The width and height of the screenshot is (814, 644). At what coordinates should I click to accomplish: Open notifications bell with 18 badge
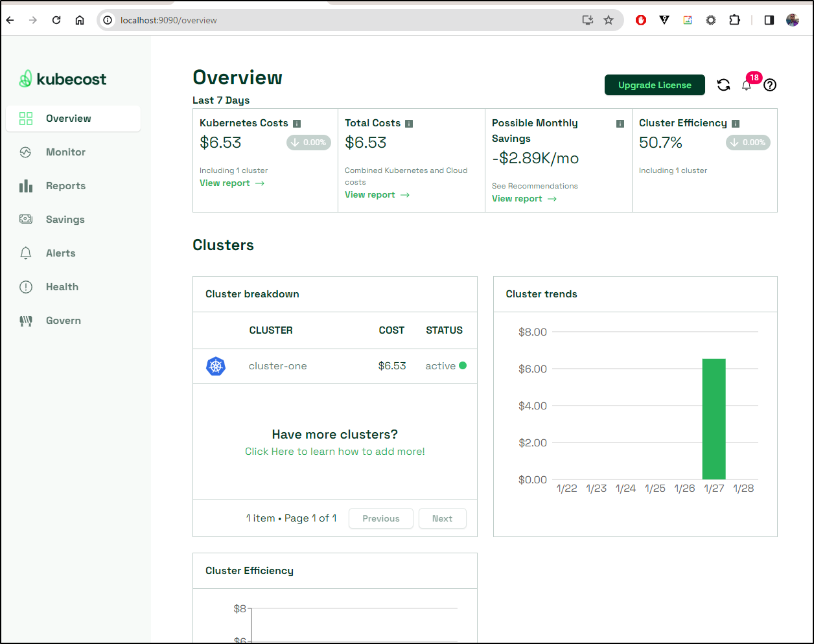pos(747,84)
